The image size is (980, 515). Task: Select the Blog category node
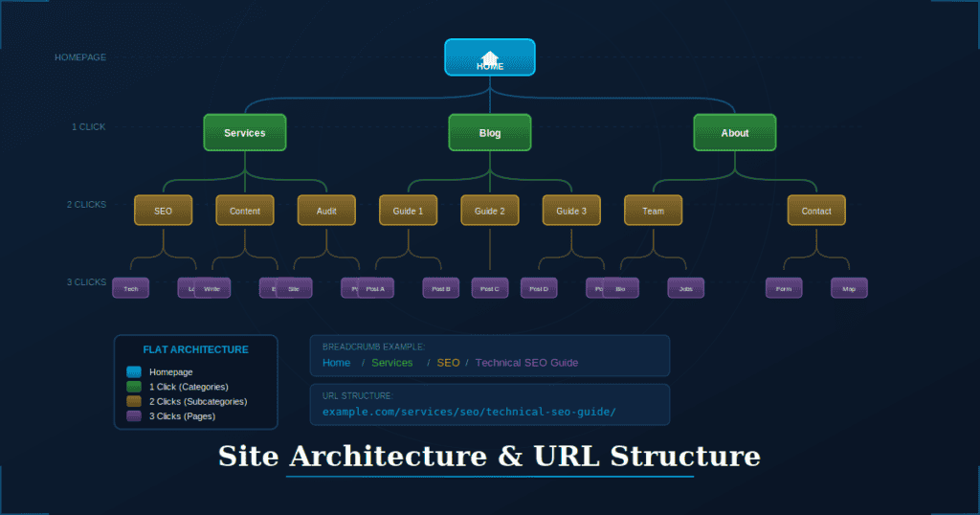click(x=489, y=133)
